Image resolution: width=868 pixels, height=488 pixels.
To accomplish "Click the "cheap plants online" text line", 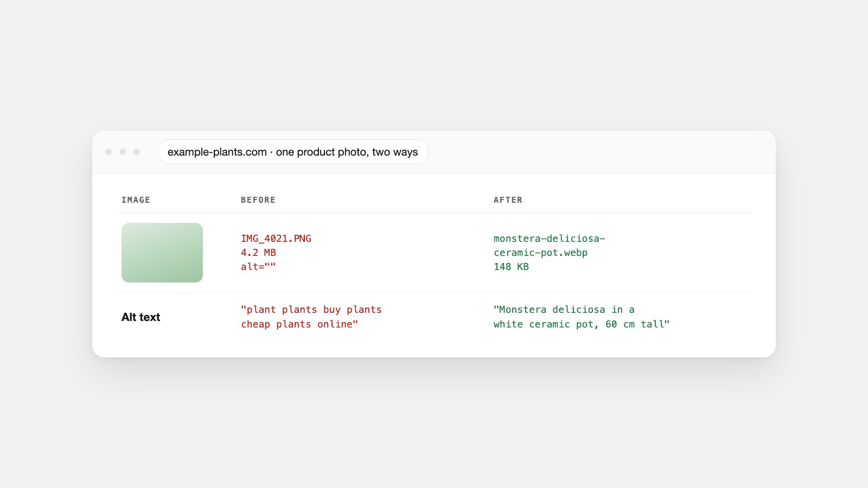I will pyautogui.click(x=299, y=324).
